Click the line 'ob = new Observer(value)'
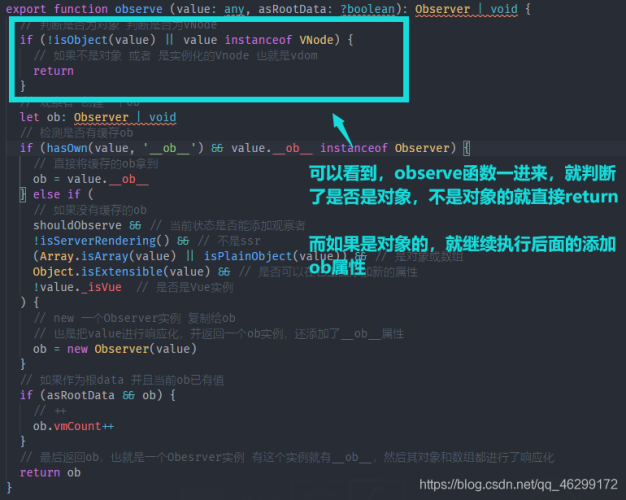Image resolution: width=626 pixels, height=500 pixels. click(115, 349)
